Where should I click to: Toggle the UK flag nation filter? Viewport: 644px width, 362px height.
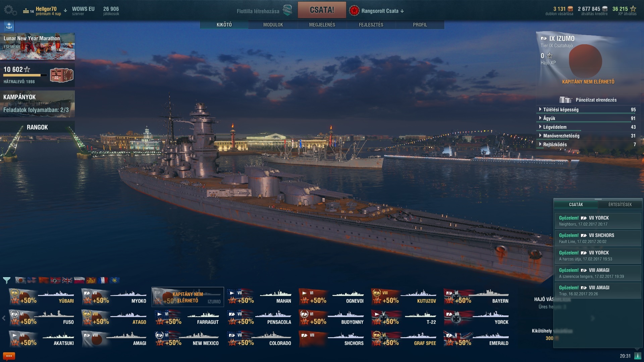[67, 280]
